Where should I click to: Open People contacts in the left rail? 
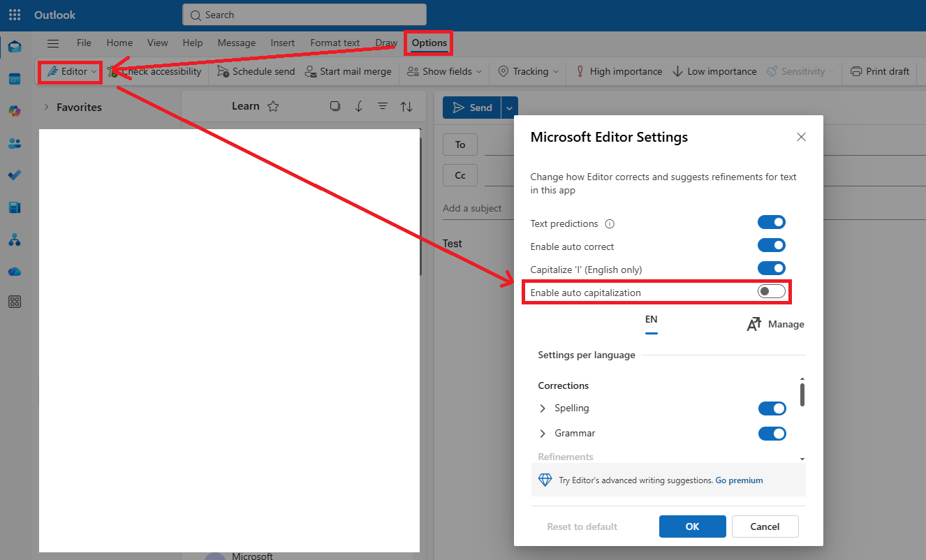[x=15, y=143]
